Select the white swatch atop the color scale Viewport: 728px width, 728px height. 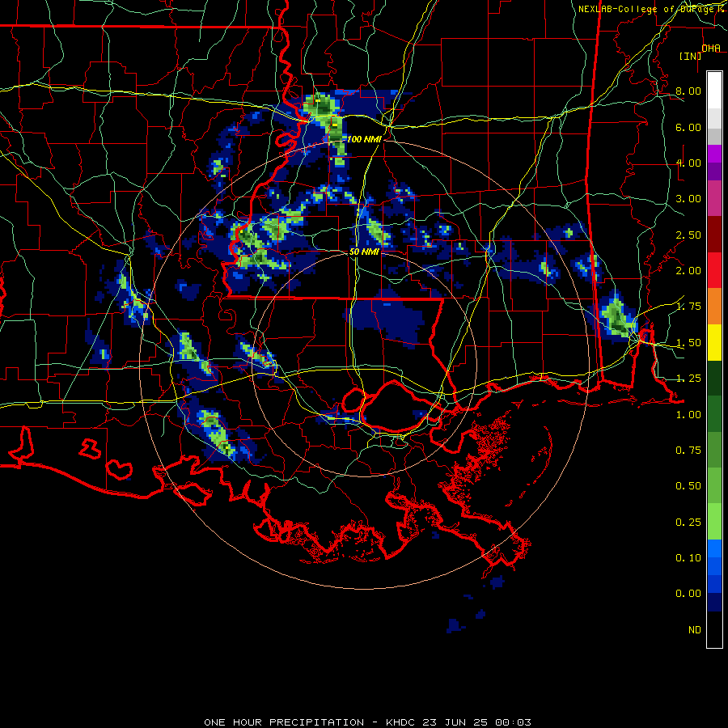(x=714, y=91)
